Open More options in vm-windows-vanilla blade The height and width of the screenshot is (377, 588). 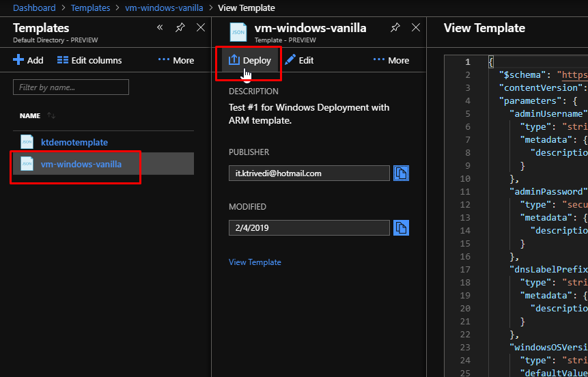click(391, 60)
